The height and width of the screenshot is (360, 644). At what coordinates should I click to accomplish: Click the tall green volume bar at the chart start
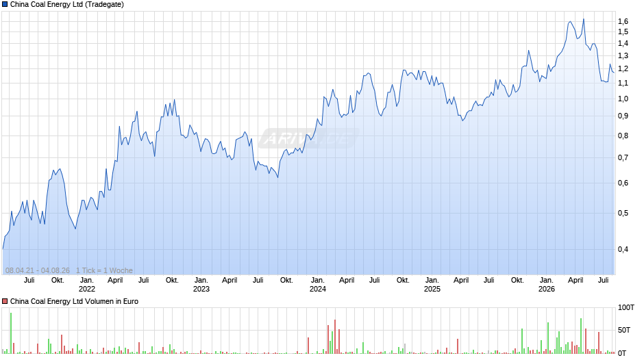(11, 333)
